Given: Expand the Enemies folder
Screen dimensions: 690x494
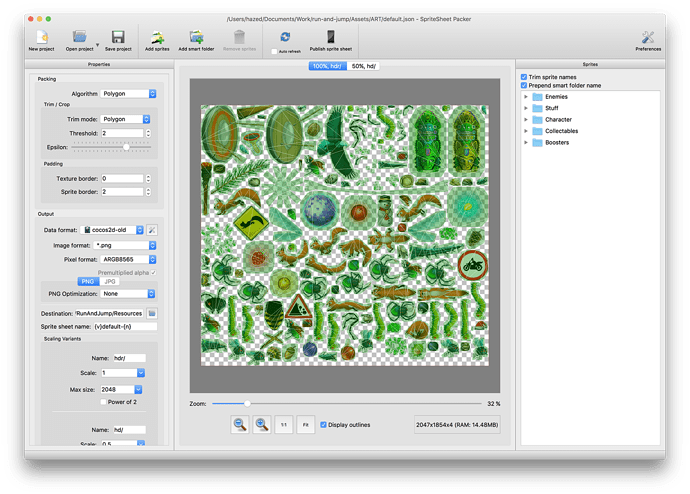Looking at the screenshot, I should click(525, 97).
